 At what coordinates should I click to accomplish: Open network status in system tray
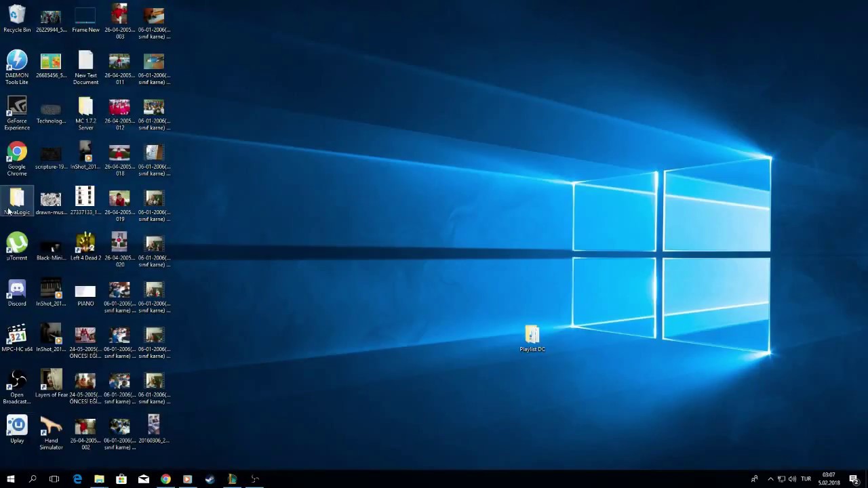click(x=781, y=479)
